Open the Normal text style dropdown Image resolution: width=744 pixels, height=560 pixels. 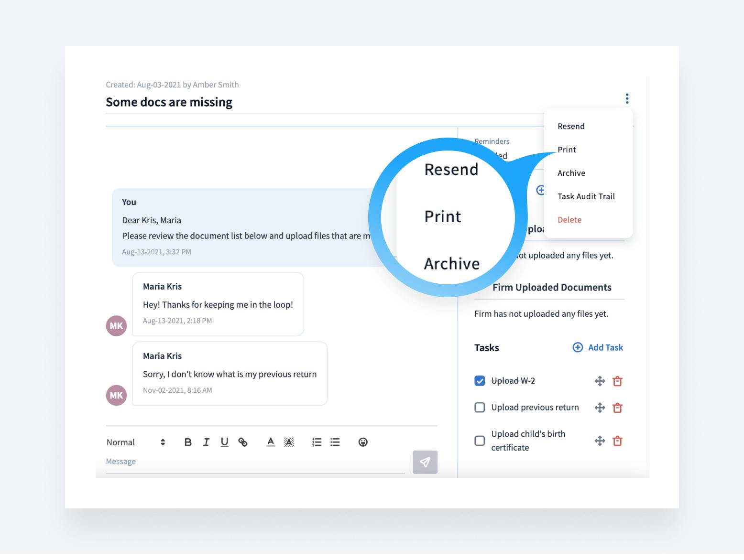point(136,442)
